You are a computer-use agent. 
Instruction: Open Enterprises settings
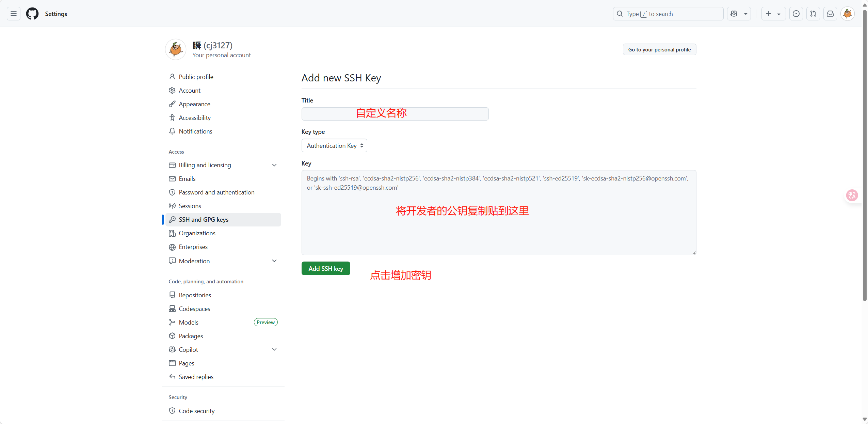click(x=223, y=247)
